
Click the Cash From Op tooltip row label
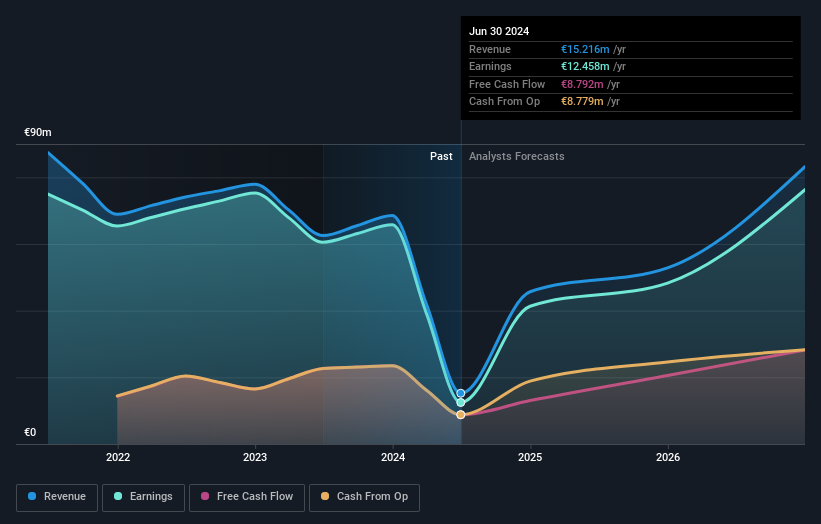click(504, 102)
